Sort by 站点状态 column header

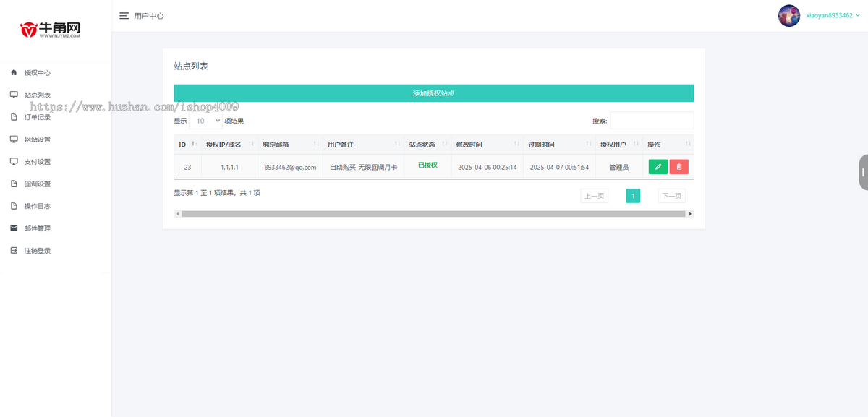(x=427, y=145)
